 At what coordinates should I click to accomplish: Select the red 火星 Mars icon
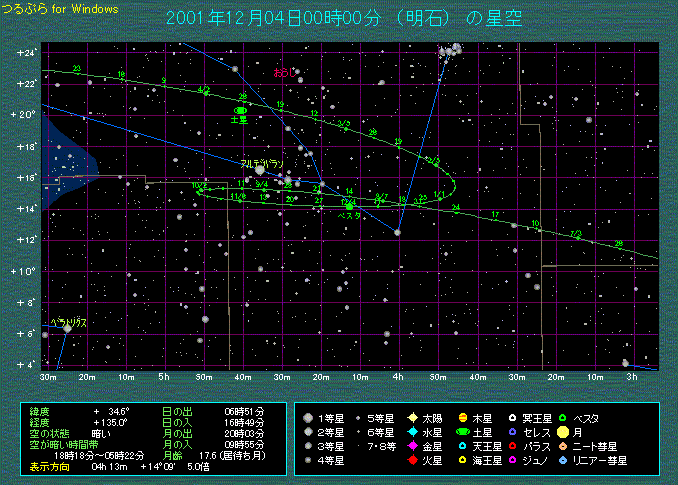point(413,460)
